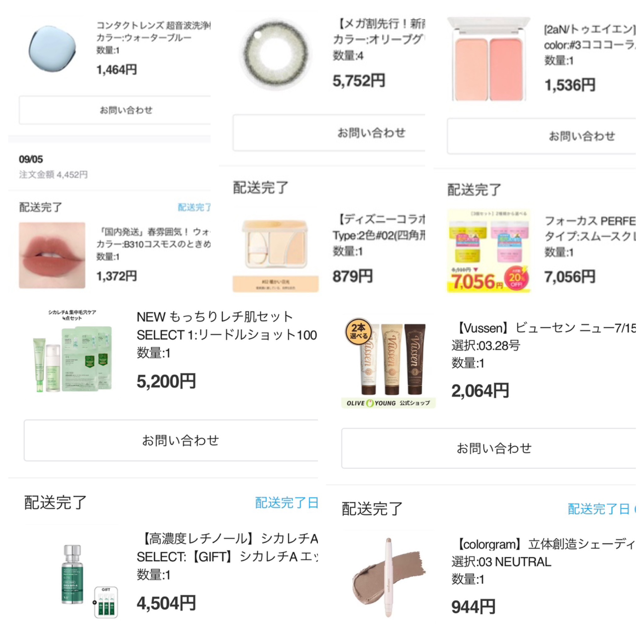
Task: Open the NEW もっちりレチ肌セット product title
Action: point(215,317)
